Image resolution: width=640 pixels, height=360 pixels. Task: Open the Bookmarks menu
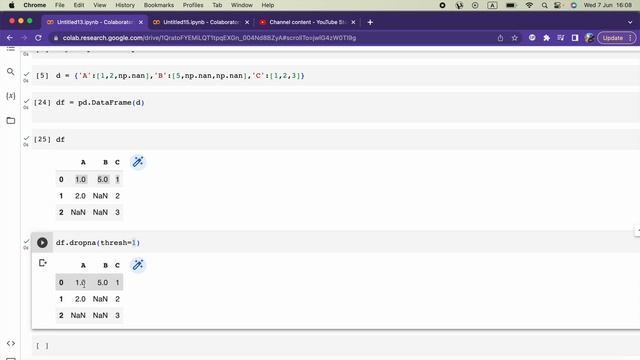point(159,5)
